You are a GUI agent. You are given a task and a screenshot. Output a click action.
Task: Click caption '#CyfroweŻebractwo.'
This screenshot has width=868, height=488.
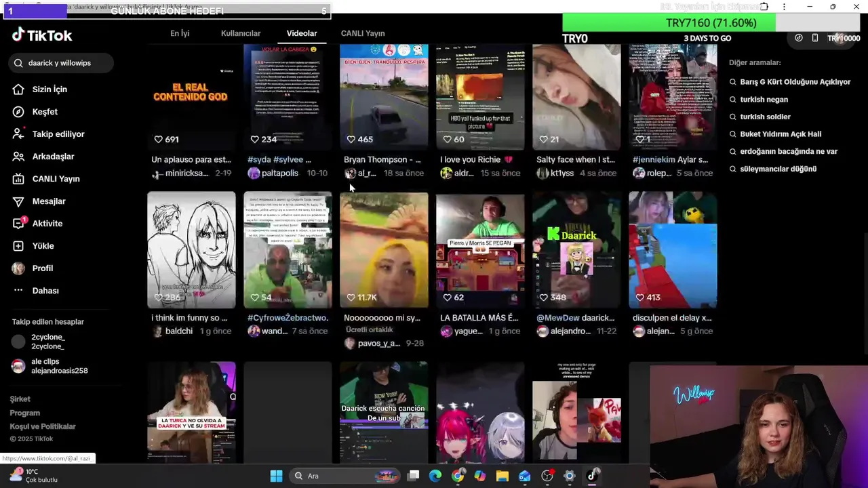click(288, 318)
